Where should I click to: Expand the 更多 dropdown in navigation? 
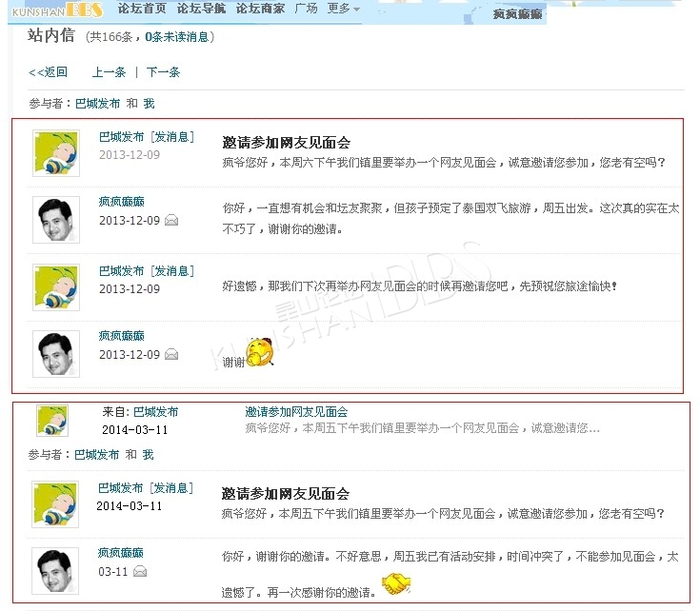(343, 8)
